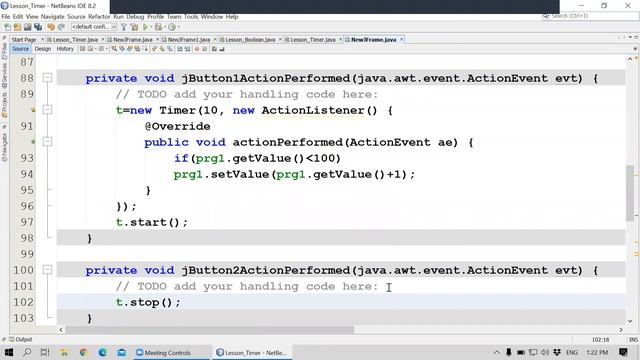
Task: Click the Find Selection magnifier icon
Action: point(114,49)
